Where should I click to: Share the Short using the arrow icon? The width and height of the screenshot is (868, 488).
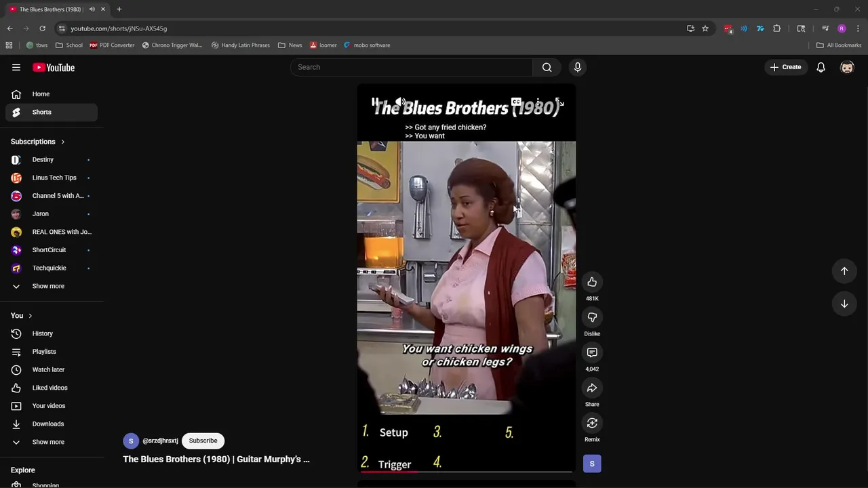(592, 388)
